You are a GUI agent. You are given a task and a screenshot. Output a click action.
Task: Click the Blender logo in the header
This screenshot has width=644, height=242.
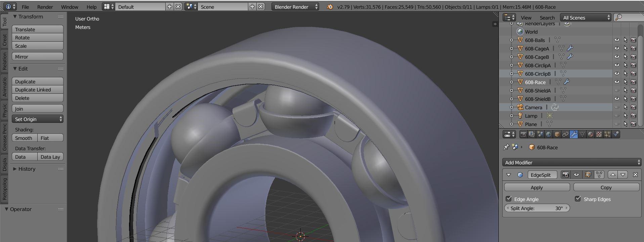click(x=330, y=7)
